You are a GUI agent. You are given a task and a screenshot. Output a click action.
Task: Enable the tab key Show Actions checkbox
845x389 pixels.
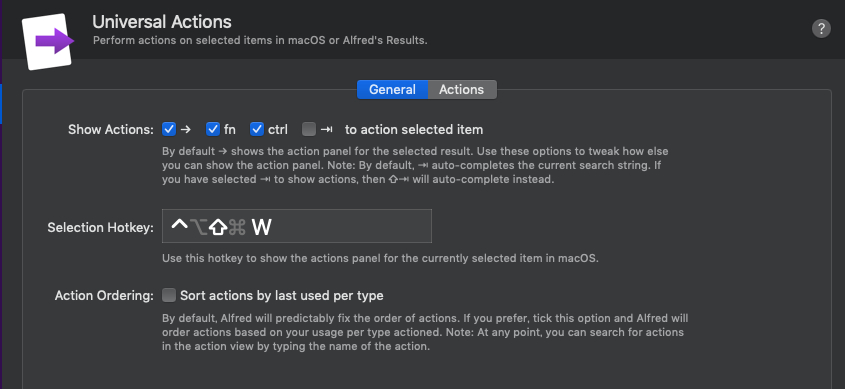[x=309, y=129]
